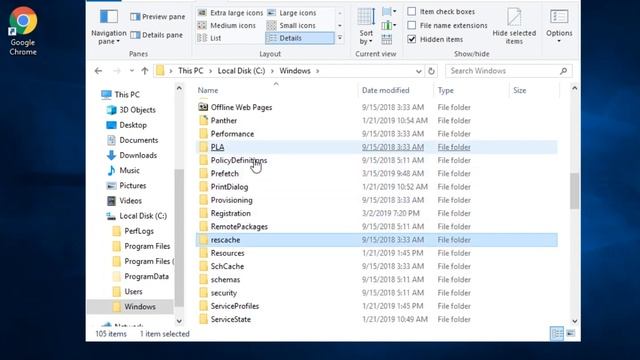Viewport: 640px width, 360px height.
Task: Click Windows breadcrumb in address bar
Action: (x=295, y=71)
